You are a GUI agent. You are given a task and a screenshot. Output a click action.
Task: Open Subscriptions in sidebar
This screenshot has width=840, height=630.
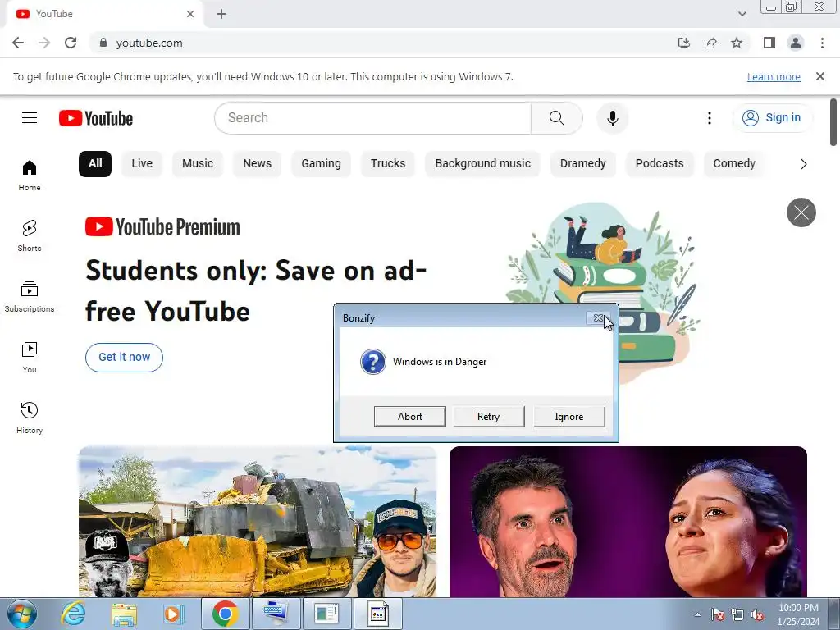point(30,297)
